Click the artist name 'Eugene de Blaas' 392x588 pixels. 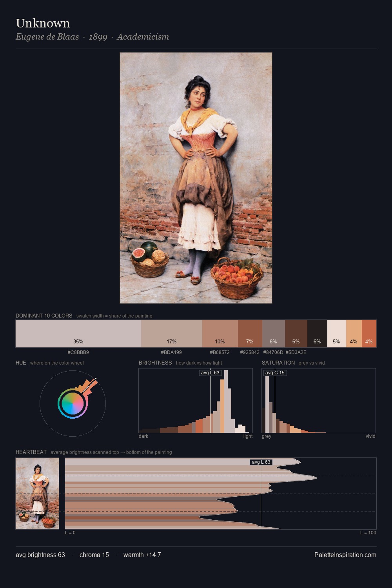(x=47, y=37)
